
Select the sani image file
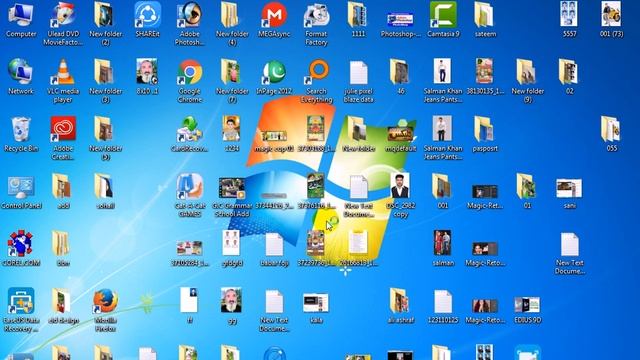pyautogui.click(x=569, y=193)
